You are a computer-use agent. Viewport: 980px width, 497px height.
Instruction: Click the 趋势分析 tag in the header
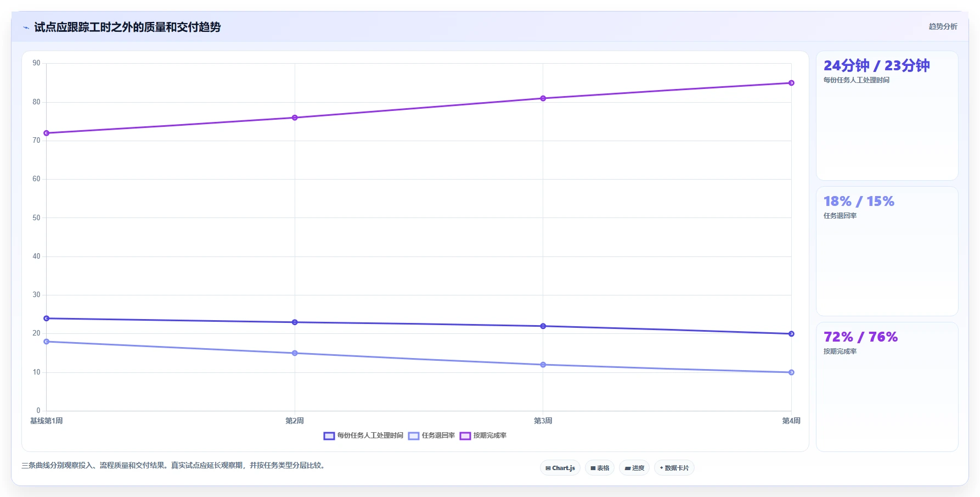[x=943, y=26]
